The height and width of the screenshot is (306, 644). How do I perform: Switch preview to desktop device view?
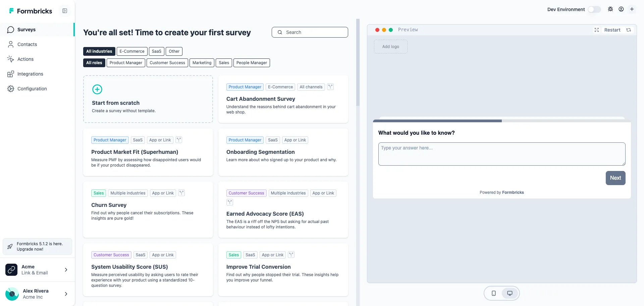(510, 293)
